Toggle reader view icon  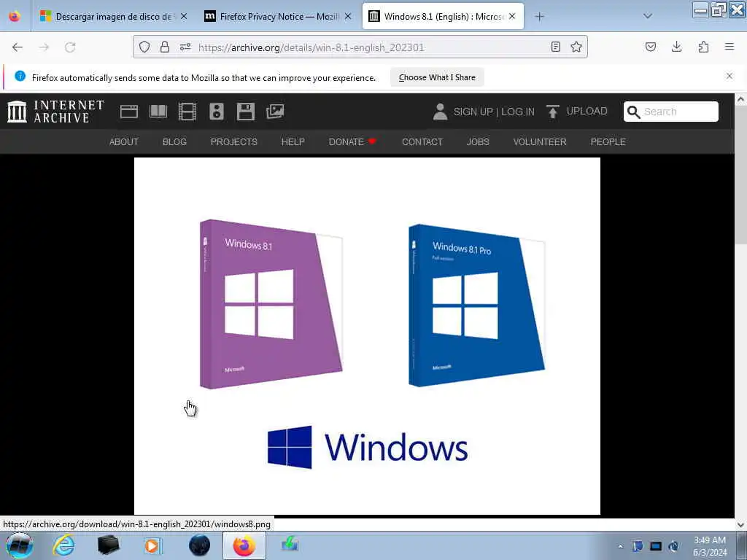(555, 47)
